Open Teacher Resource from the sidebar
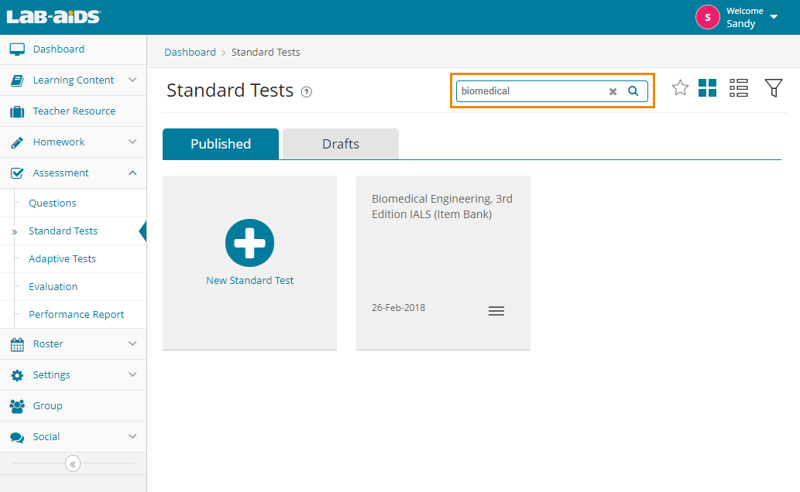 click(x=73, y=111)
